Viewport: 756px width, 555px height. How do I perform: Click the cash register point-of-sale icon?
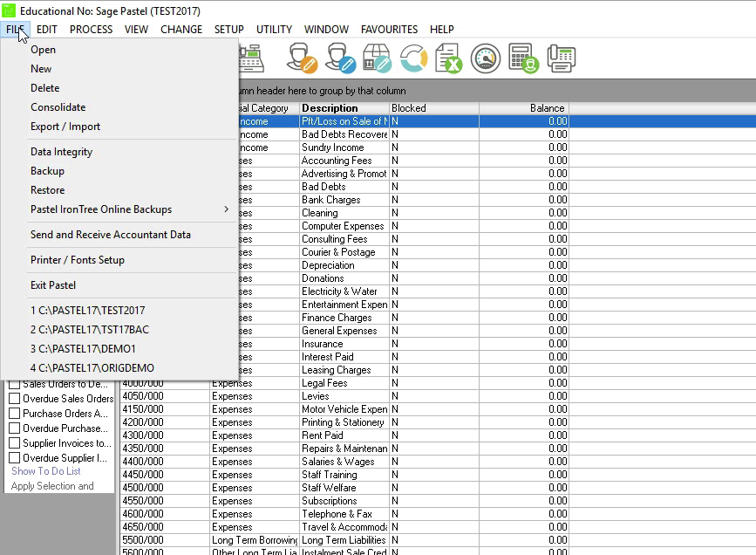[x=251, y=58]
